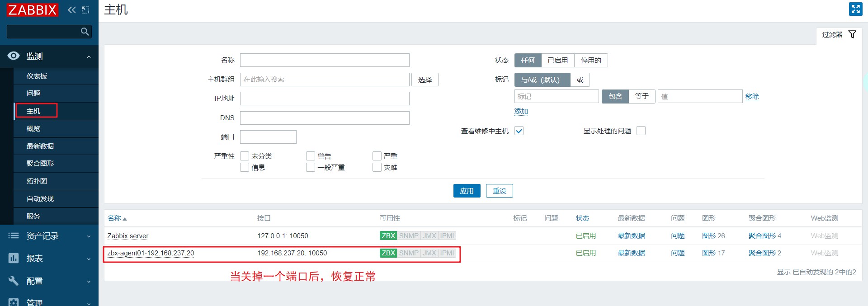Screen dimensions: 868x306
Task: Tick the 灾难 severity checkbox
Action: (377, 167)
